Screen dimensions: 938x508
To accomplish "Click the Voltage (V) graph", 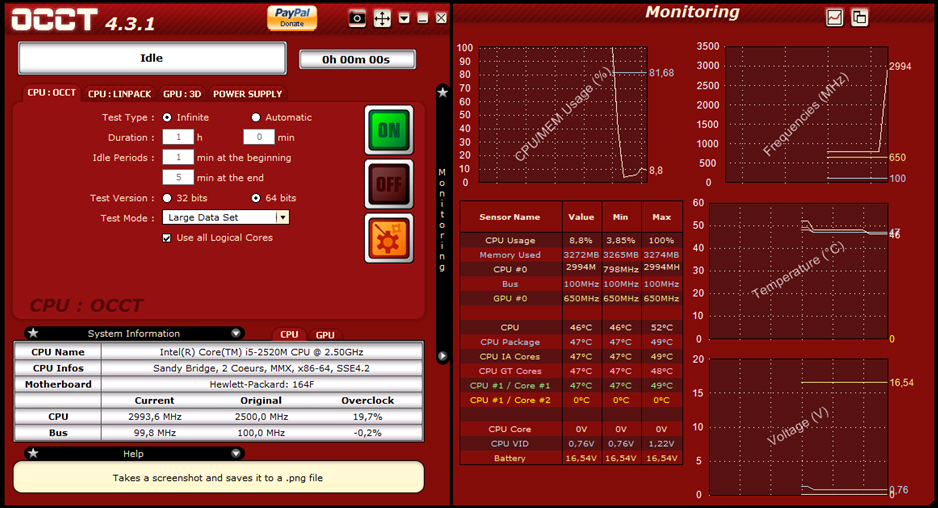I will 798,427.
